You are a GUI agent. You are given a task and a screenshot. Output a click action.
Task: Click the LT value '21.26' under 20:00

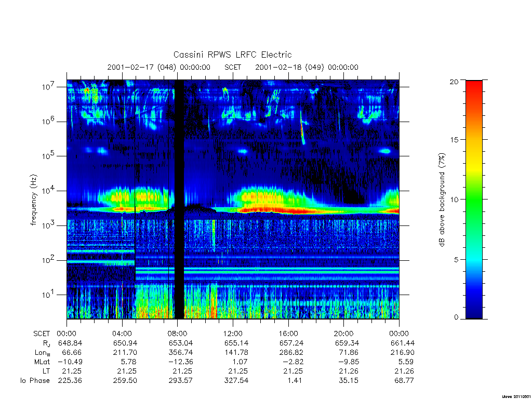pyautogui.click(x=349, y=371)
